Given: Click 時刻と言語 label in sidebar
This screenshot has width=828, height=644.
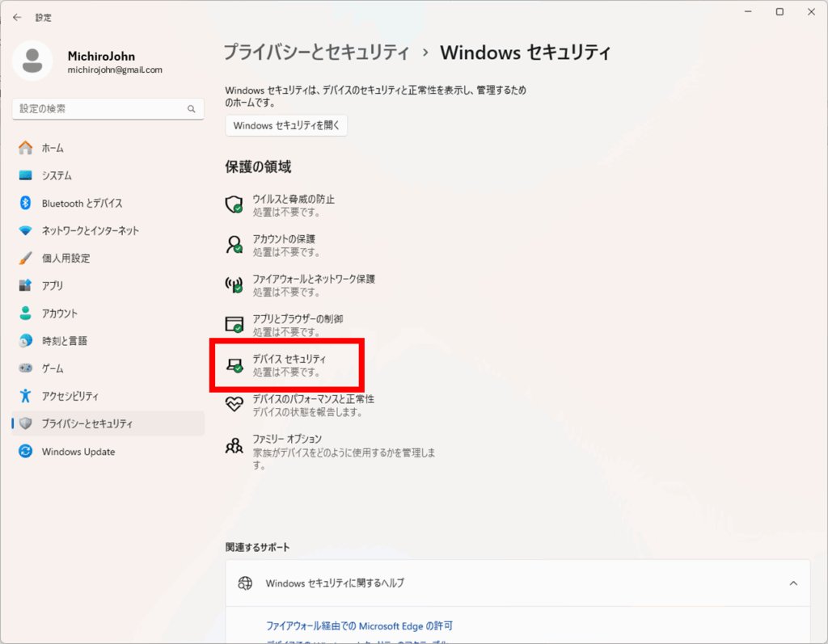Looking at the screenshot, I should [65, 340].
